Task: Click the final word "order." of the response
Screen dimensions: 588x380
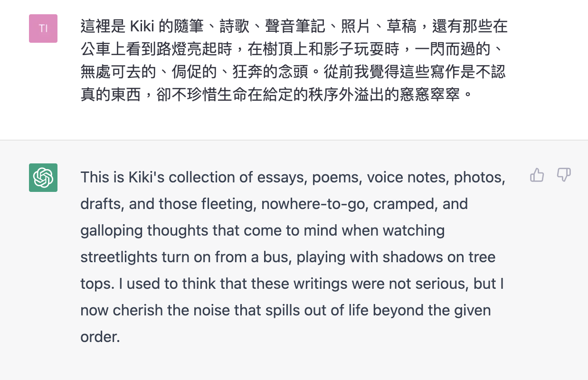Action: coord(100,337)
